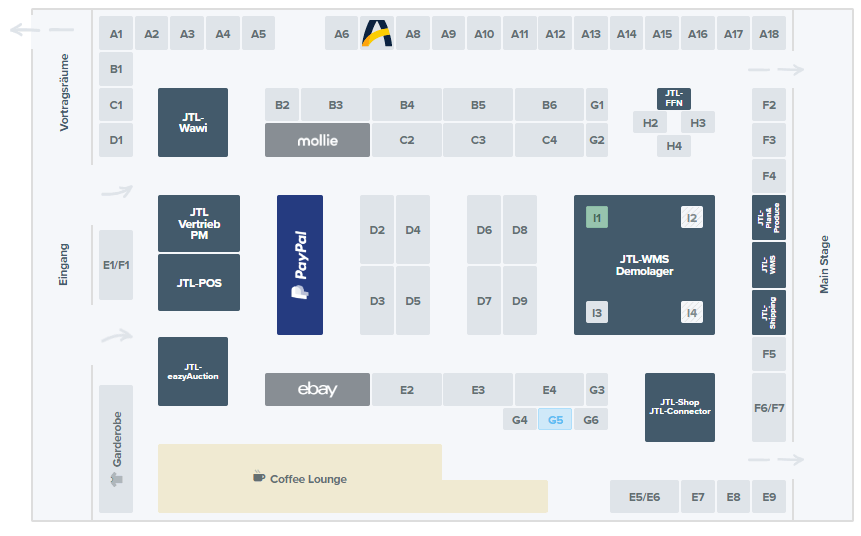
Task: Select the highlighted G5 booth
Action: coord(555,420)
